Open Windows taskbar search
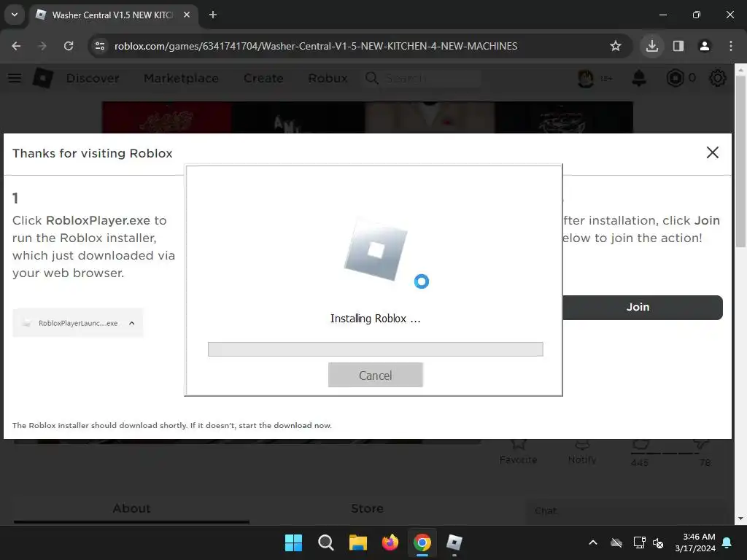747x560 pixels. [326, 542]
